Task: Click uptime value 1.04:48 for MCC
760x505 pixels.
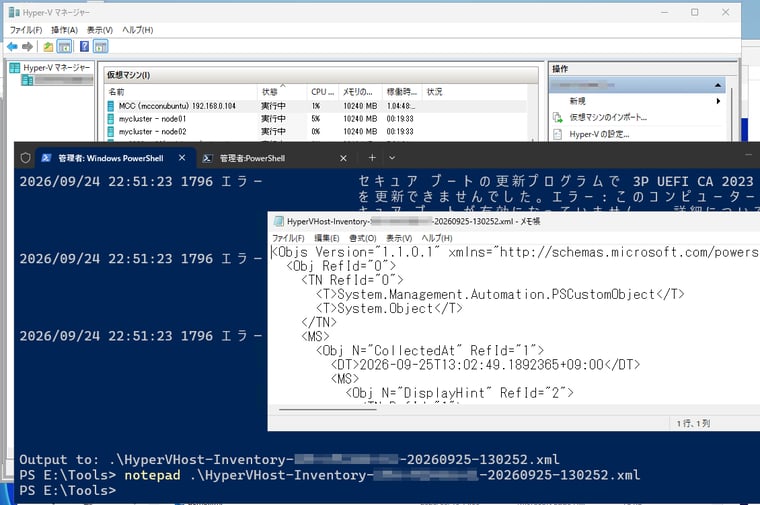Action: tap(401, 106)
